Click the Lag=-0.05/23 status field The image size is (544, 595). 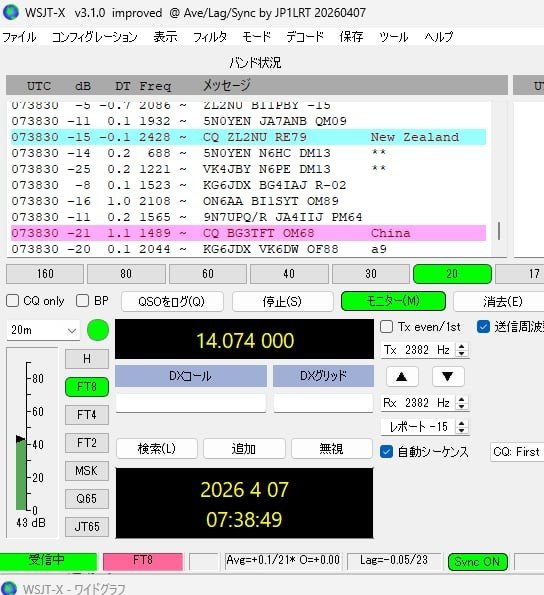coord(394,561)
